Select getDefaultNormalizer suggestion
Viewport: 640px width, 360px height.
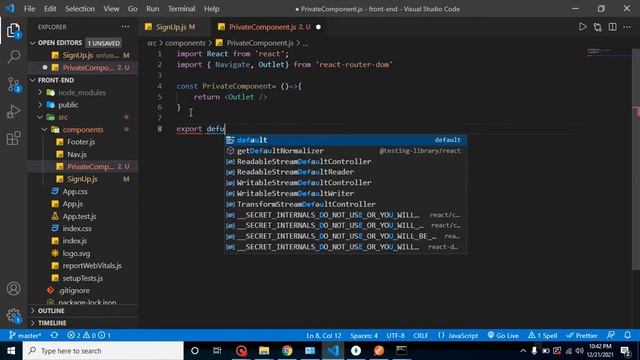(345, 151)
